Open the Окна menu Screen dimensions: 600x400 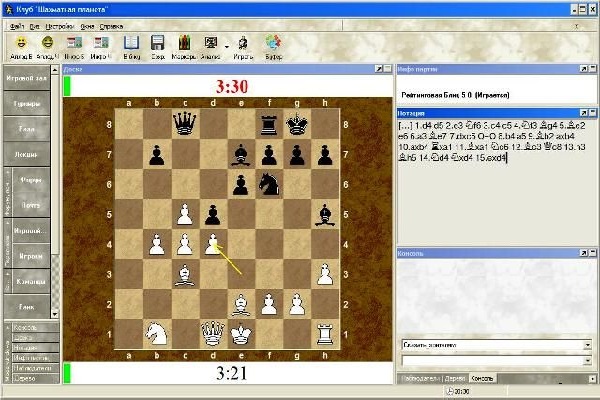(x=87, y=26)
